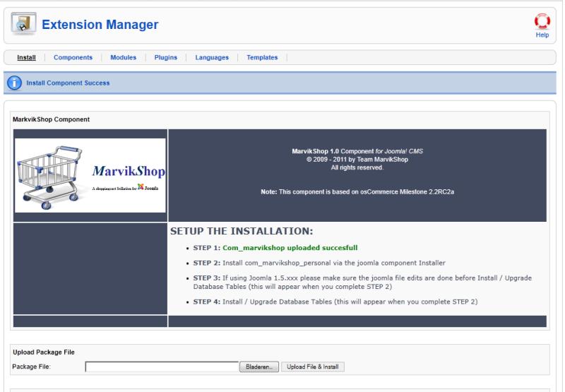Screen dimensions: 565x392
Task: Click the blue info icon in success message
Action: (14, 83)
